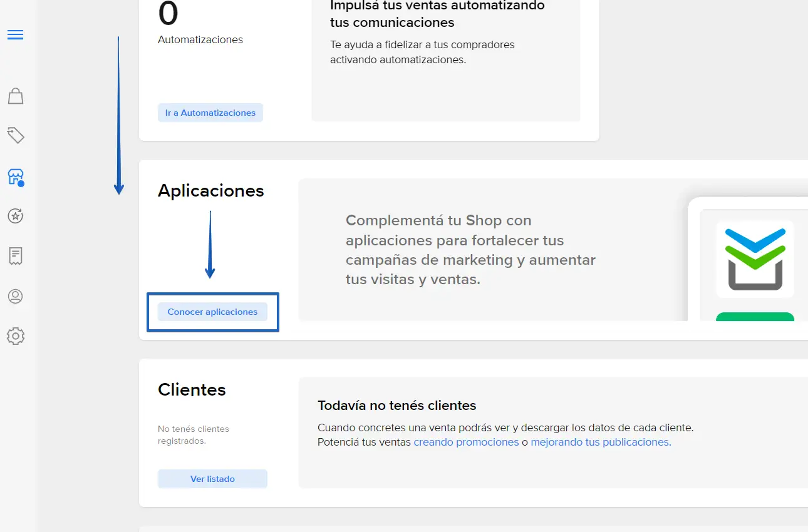The height and width of the screenshot is (532, 808).
Task: Click the Automatizaciones counter label
Action: (x=200, y=39)
